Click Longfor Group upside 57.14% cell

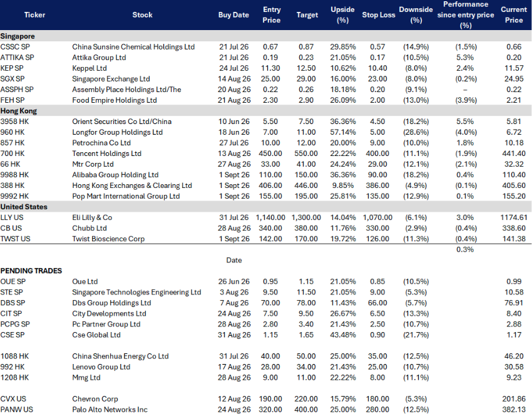(343, 132)
